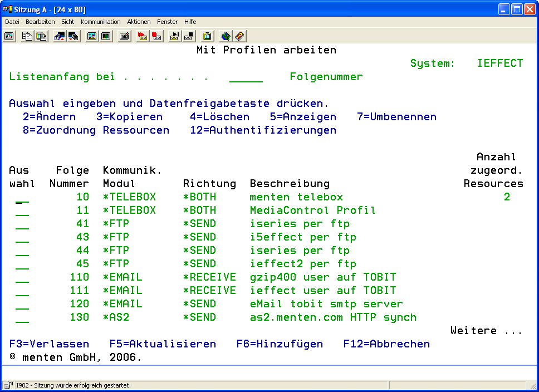
Task: Click the Copy toolbar icon
Action: (x=27, y=36)
